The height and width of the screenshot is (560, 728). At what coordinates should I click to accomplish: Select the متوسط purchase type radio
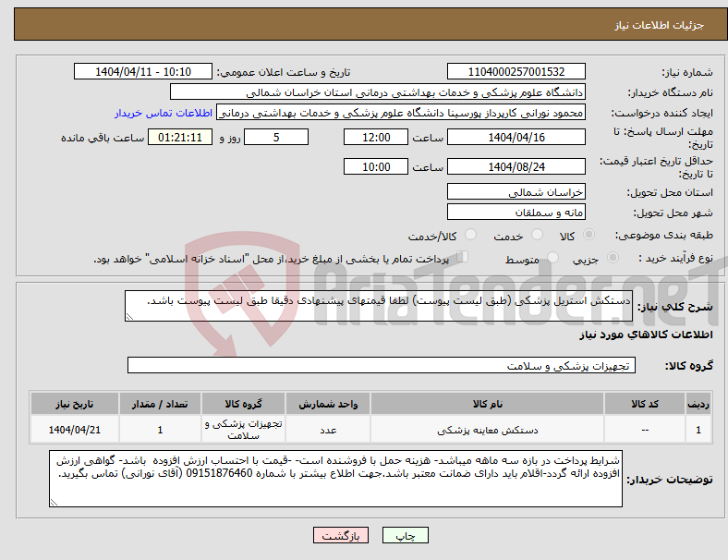pos(553,258)
